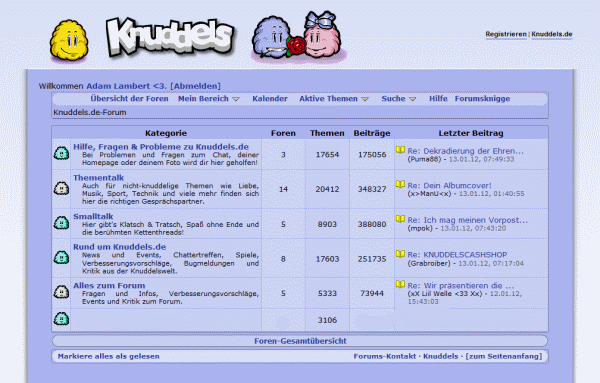
Task: Expand the Mein Bereich dropdown arrow
Action: click(236, 99)
